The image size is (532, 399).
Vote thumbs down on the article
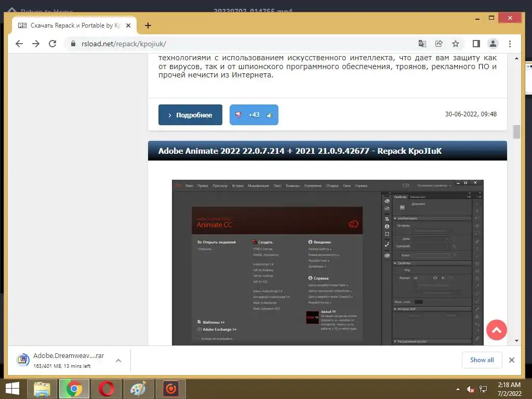pyautogui.click(x=238, y=115)
